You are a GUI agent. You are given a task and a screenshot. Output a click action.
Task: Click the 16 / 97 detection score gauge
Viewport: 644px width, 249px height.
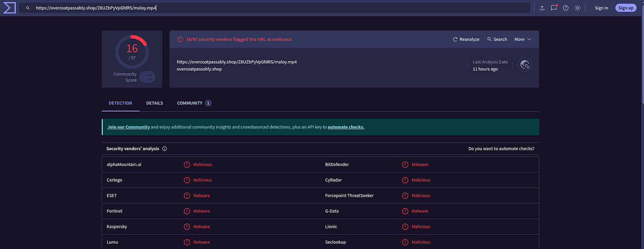pyautogui.click(x=132, y=51)
